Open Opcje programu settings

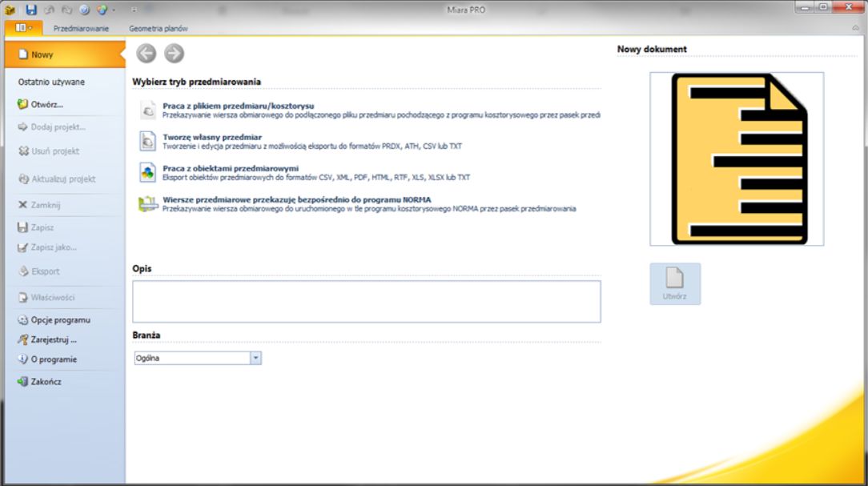tap(54, 320)
